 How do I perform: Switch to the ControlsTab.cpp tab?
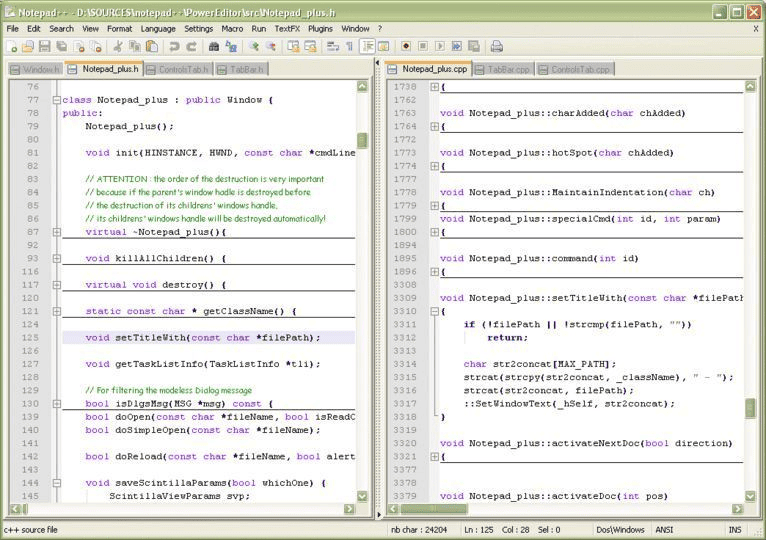(x=575, y=70)
